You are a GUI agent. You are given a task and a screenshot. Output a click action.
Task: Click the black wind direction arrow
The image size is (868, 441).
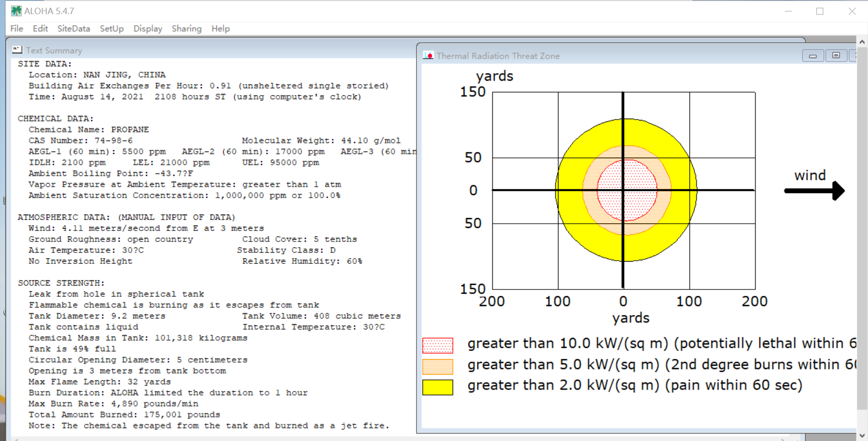tap(815, 190)
